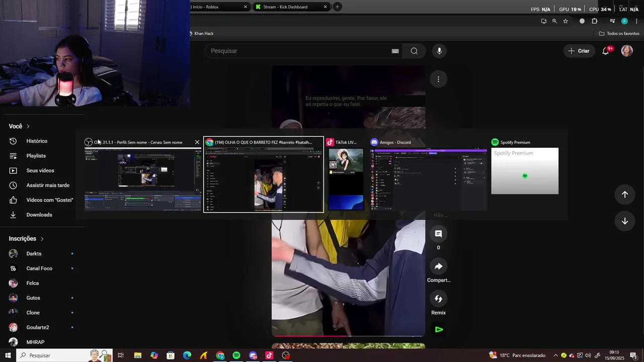This screenshot has height=362, width=644.
Task: Open the Khan Hack bookmark
Action: 201,34
